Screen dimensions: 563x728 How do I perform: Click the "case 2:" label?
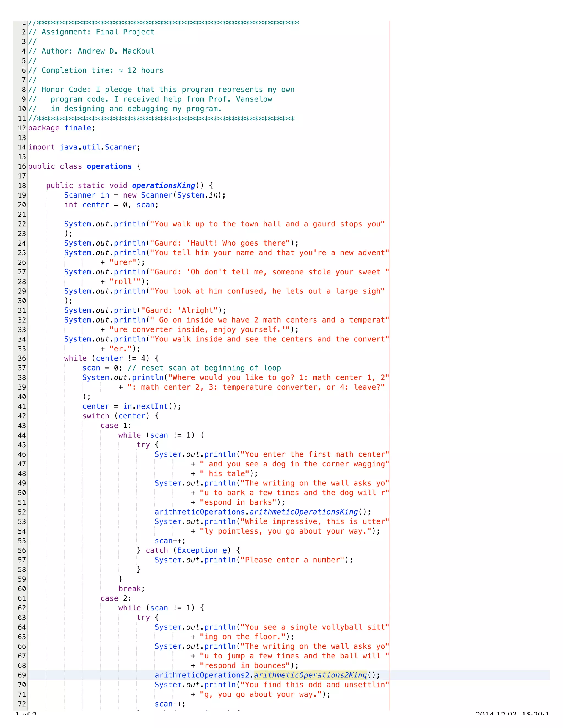(116, 598)
